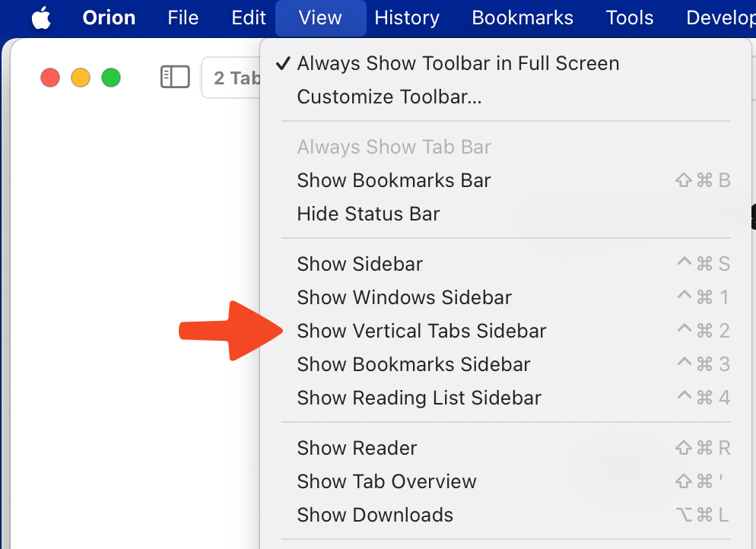The height and width of the screenshot is (549, 756).
Task: Toggle the sidebar toolbar icon
Action: tap(175, 77)
